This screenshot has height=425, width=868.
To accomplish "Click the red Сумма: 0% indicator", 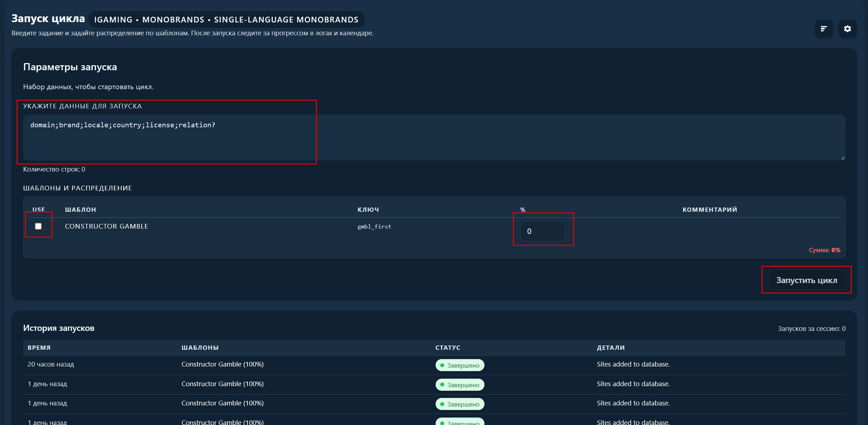I will [x=824, y=250].
